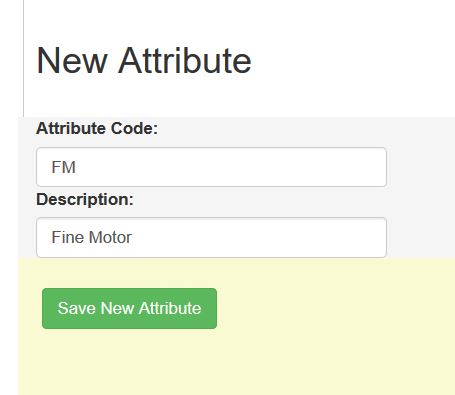Click the yellow area below the Save button

coord(129,362)
